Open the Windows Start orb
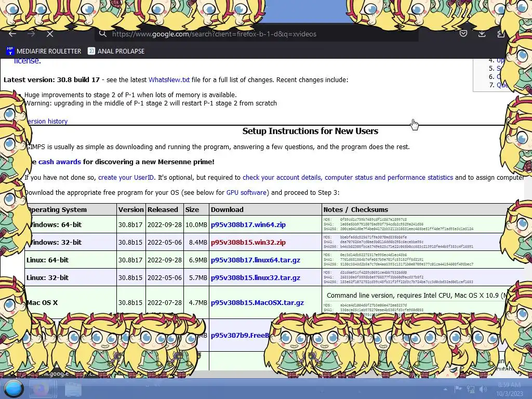Viewport: 532px width, 399px height. [14, 389]
